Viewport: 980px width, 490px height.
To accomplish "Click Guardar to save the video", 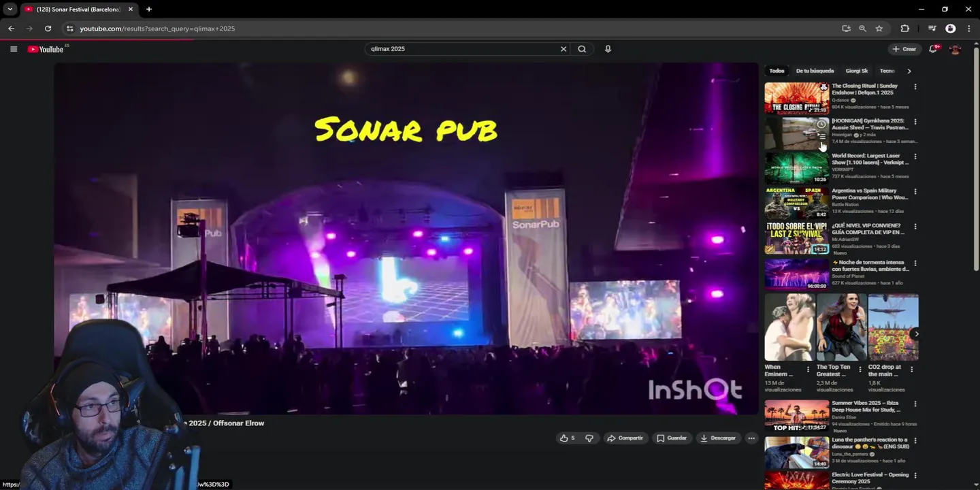I will pyautogui.click(x=672, y=438).
